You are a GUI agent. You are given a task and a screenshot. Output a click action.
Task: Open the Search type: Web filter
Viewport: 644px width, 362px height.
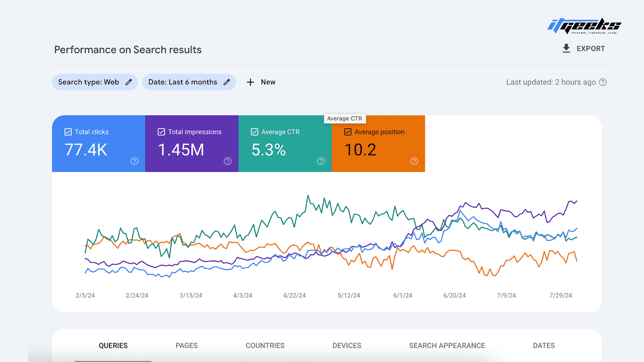click(95, 82)
